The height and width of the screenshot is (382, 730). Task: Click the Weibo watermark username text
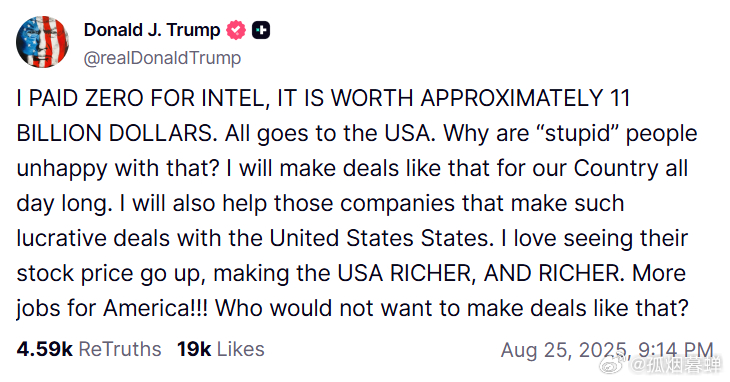point(676,365)
